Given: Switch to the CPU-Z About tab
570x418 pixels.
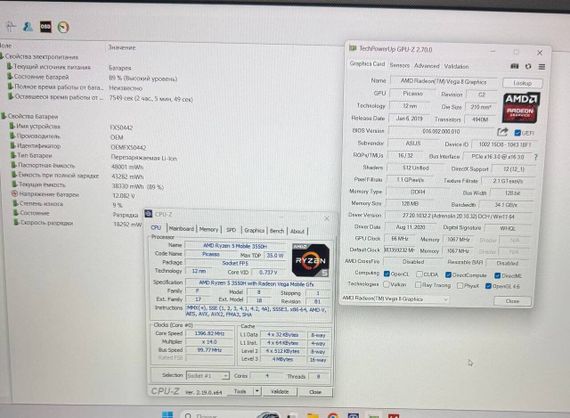Looking at the screenshot, I should click(297, 231).
